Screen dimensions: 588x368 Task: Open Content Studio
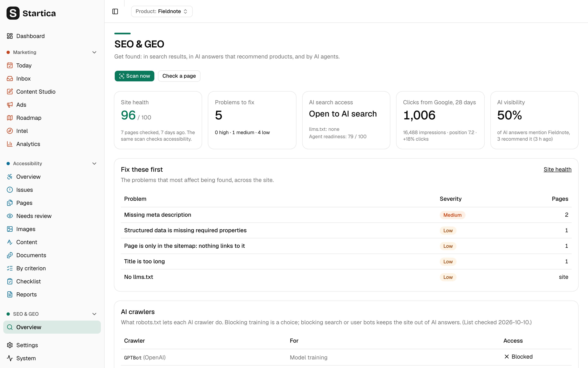coord(52,92)
